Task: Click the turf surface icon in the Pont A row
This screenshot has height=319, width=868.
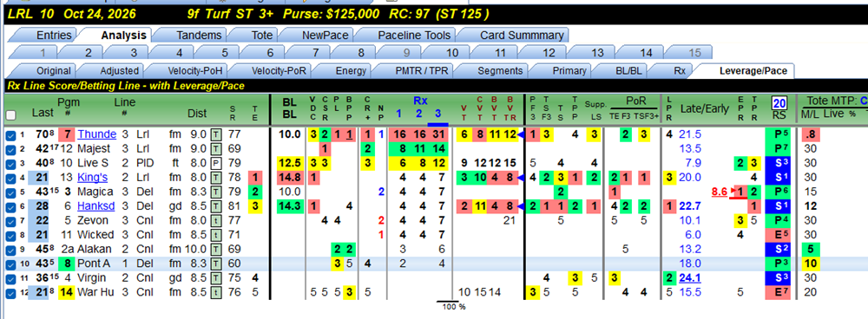Action: click(x=217, y=264)
